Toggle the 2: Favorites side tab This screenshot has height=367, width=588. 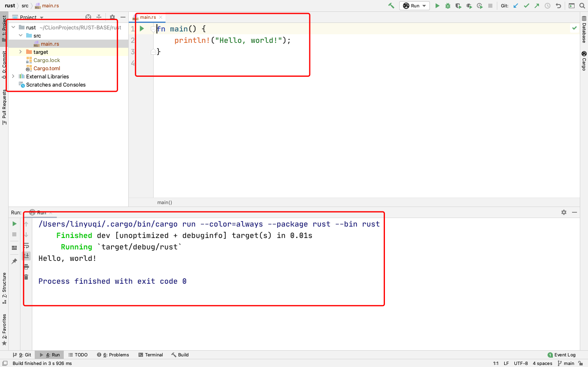4,329
